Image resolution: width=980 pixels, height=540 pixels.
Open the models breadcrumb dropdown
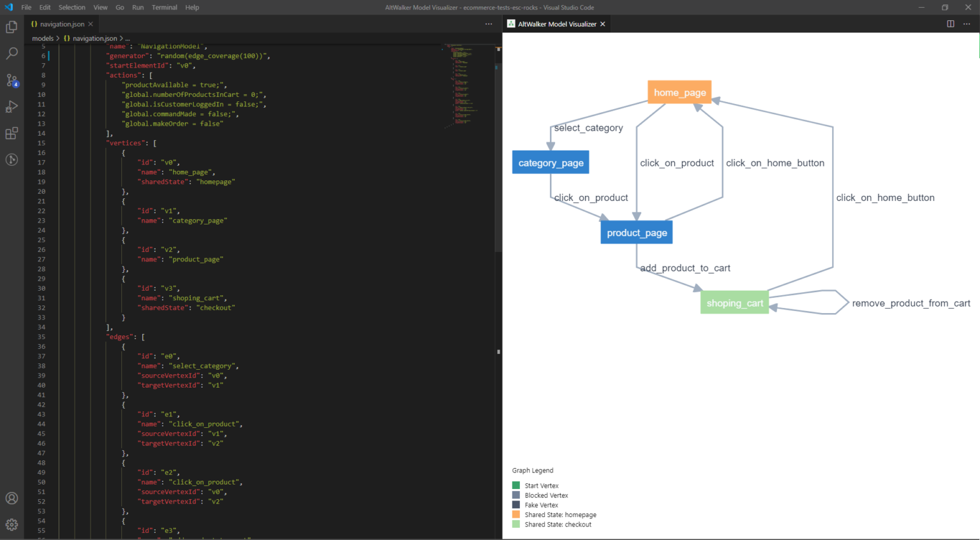coord(42,38)
